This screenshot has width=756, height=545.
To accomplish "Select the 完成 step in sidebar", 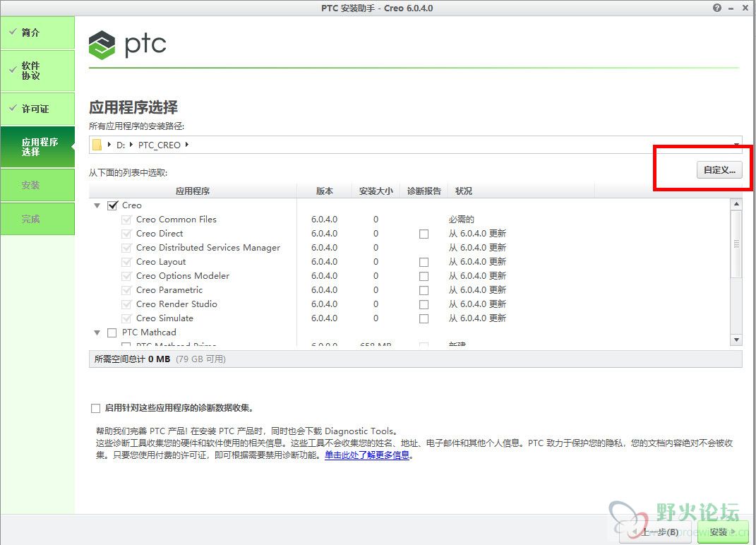I will pyautogui.click(x=37, y=219).
